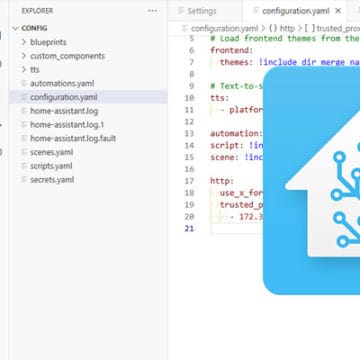Click the file icon beside home-assistant.log

24,111
